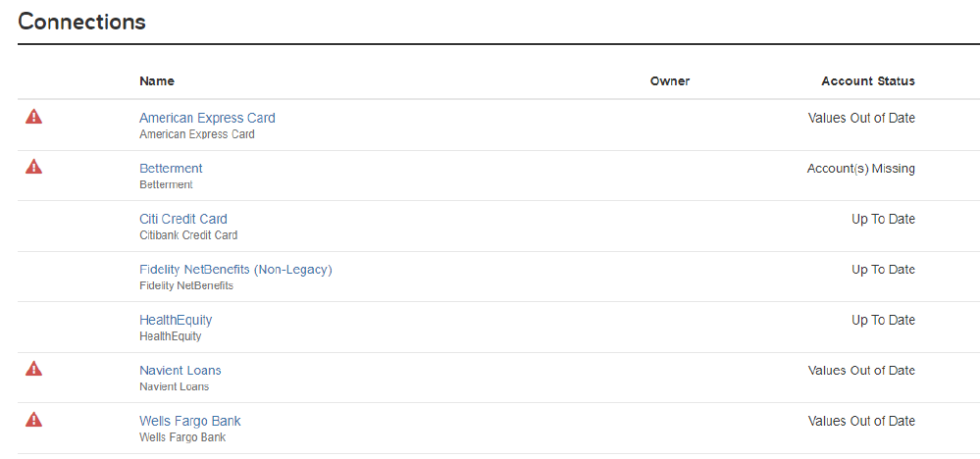Select the warning icon for Navient Loans

[33, 369]
